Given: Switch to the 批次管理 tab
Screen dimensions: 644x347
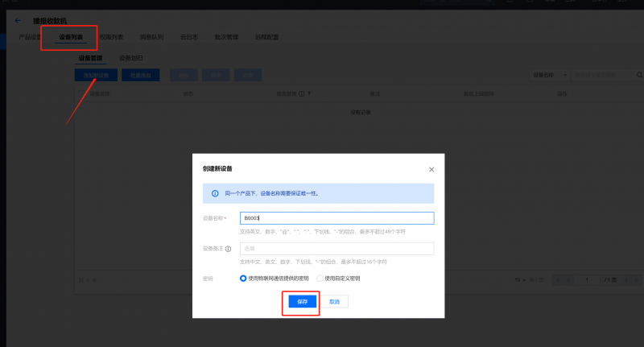Looking at the screenshot, I should point(225,37).
